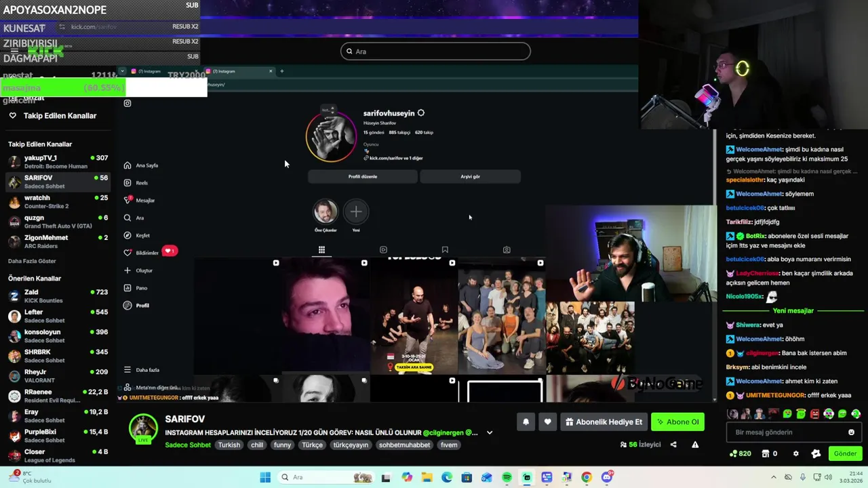This screenshot has width=868, height=488.
Task: Open Discord from the taskbar
Action: tap(607, 477)
